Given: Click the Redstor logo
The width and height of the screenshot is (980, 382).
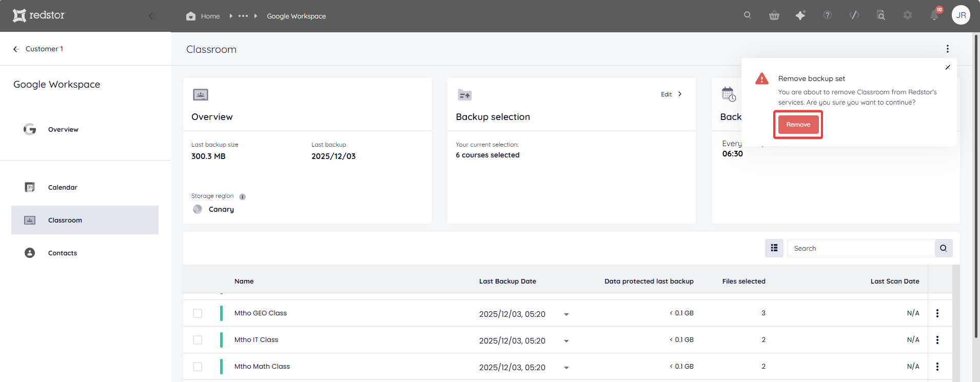Looking at the screenshot, I should [39, 15].
